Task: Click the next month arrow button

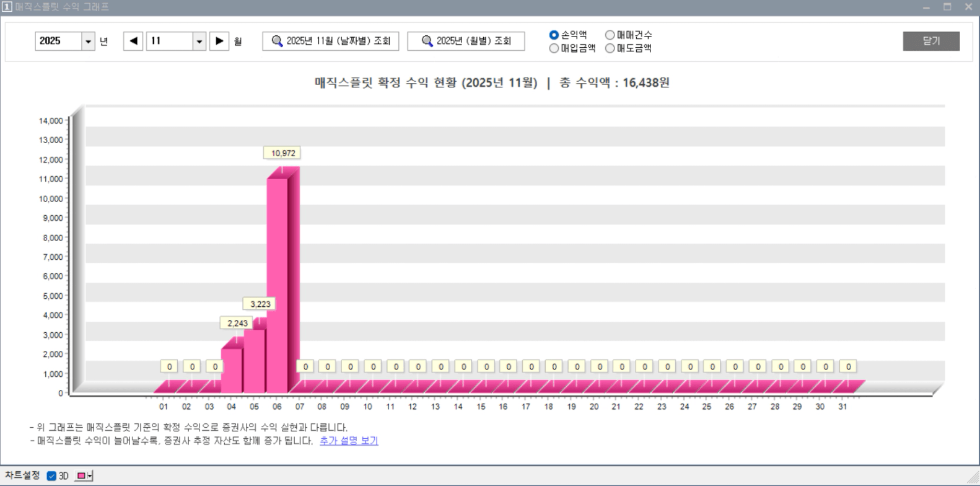Action: point(219,41)
